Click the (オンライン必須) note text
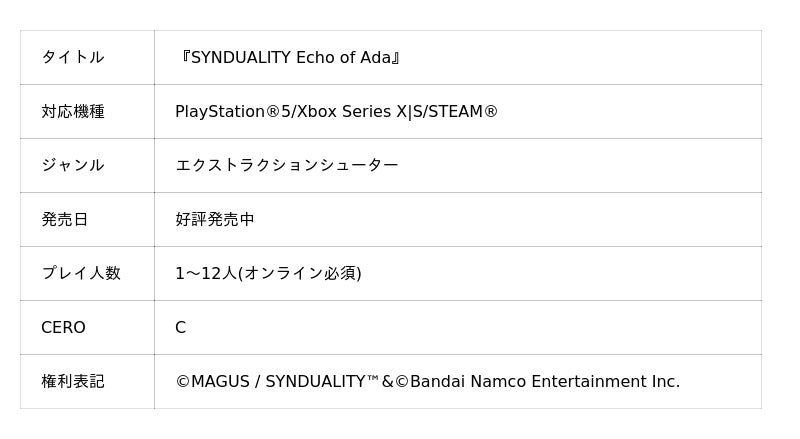The height and width of the screenshot is (439, 800). coord(300,274)
